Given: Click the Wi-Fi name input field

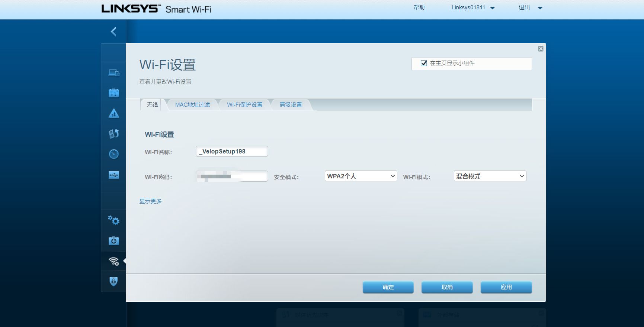Looking at the screenshot, I should click(231, 151).
